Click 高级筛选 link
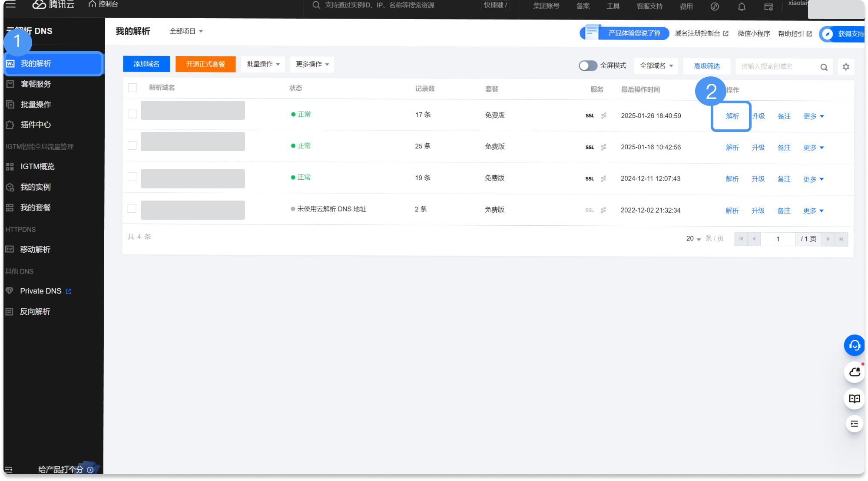The width and height of the screenshot is (868, 481). tap(706, 66)
